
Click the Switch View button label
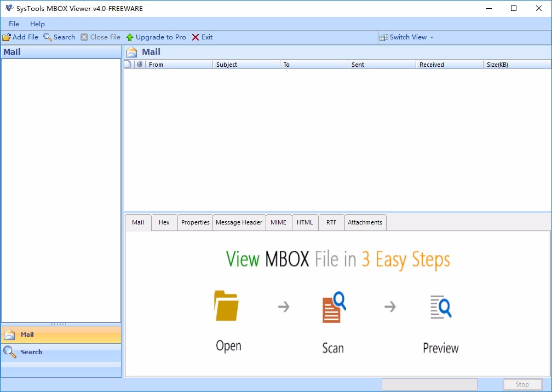point(409,37)
